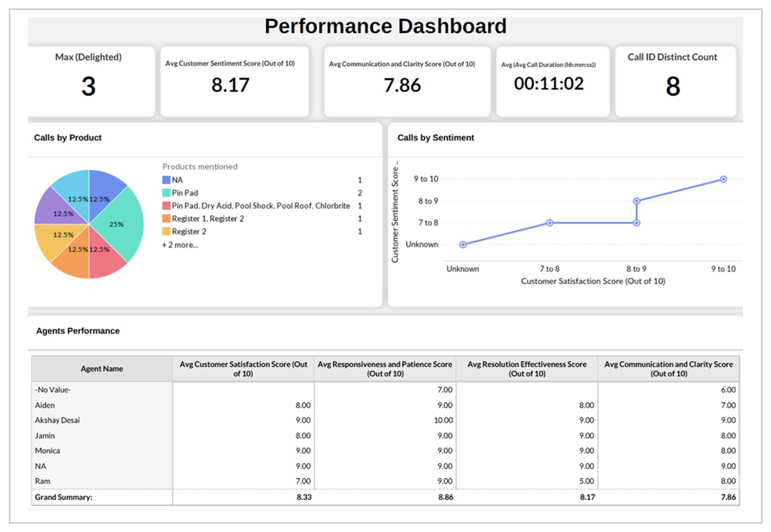Sort by Avg Responsiveness and Patience Score header
The height and width of the screenshot is (532, 771).
pos(385,369)
